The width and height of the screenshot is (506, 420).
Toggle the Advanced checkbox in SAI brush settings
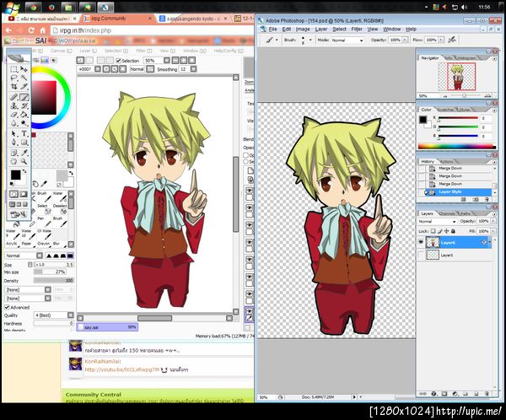[x=7, y=307]
